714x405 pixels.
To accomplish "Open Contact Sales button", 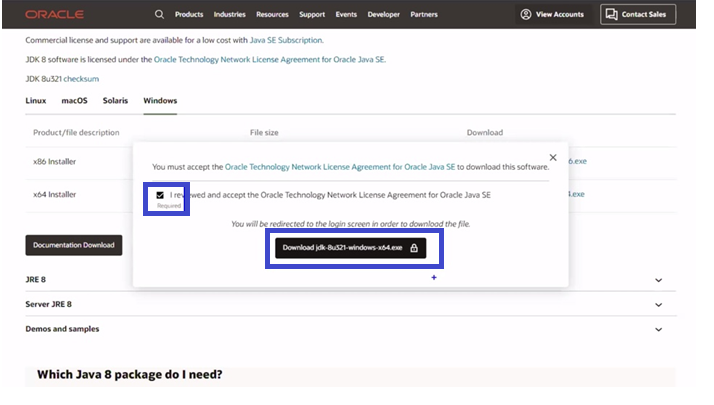I will (638, 14).
